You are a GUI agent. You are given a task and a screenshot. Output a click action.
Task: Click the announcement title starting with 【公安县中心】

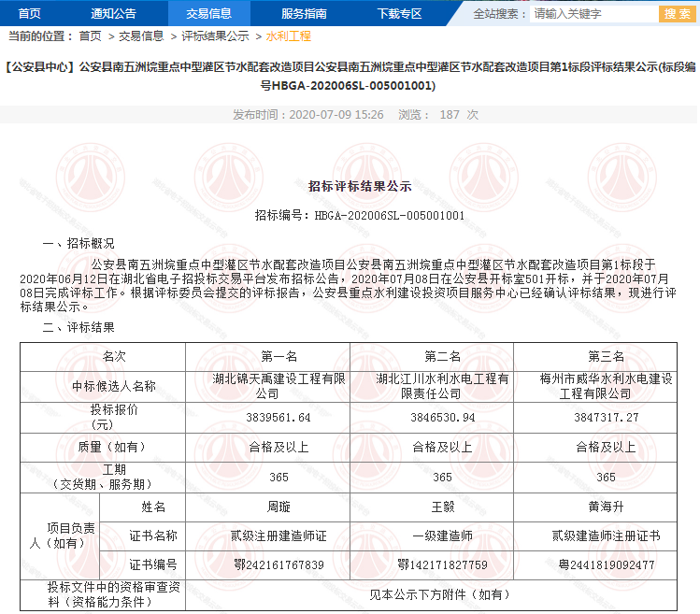point(350,77)
